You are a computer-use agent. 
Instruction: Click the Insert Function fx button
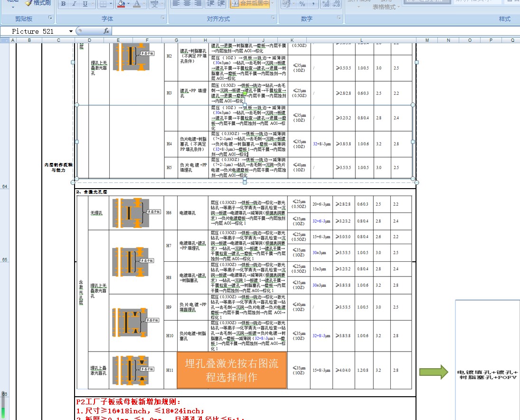point(106,31)
